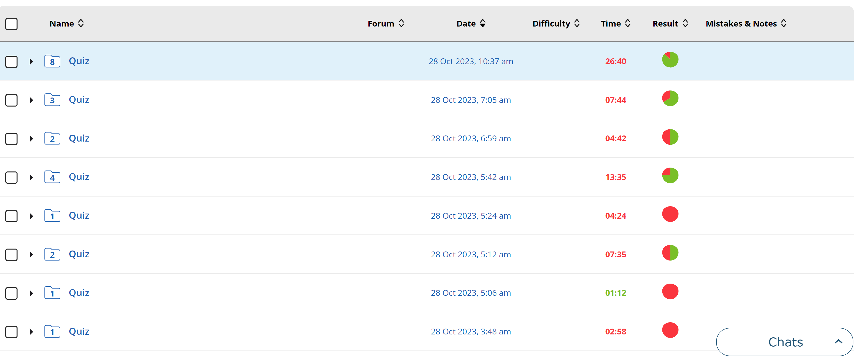This screenshot has width=868, height=359.
Task: Click the result pie chart for the 26:40 quiz
Action: point(670,60)
